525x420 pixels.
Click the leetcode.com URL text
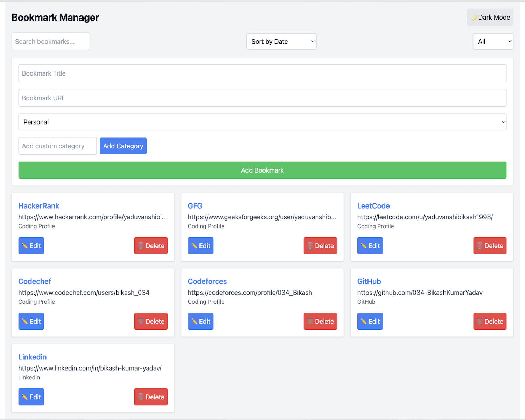tap(425, 217)
